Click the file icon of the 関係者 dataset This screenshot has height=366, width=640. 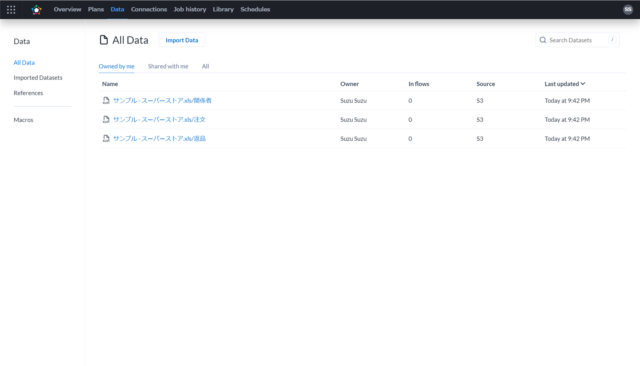[x=106, y=100]
